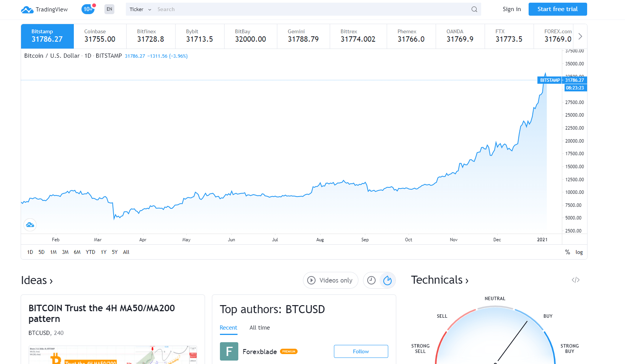Screen dimensions: 625x364
Task: Select the OANDA exchange tab
Action: 461,36
